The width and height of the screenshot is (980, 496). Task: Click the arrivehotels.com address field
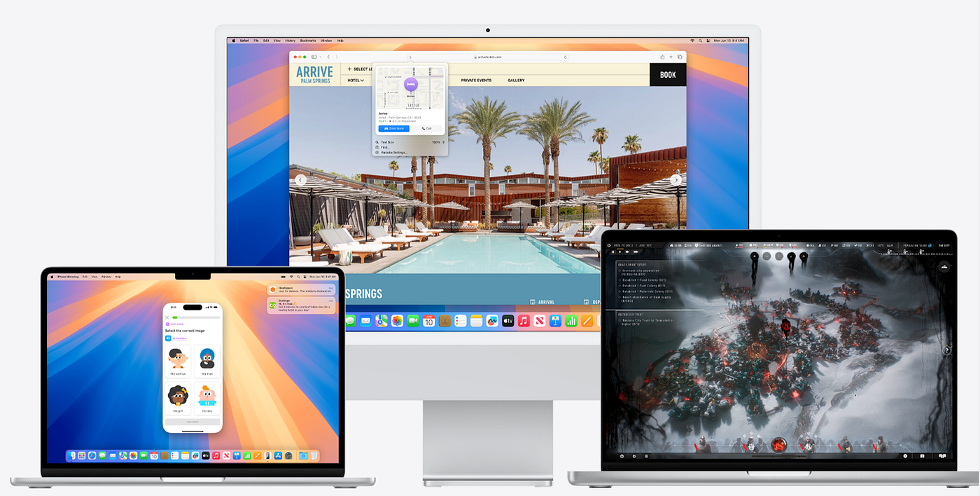487,57
